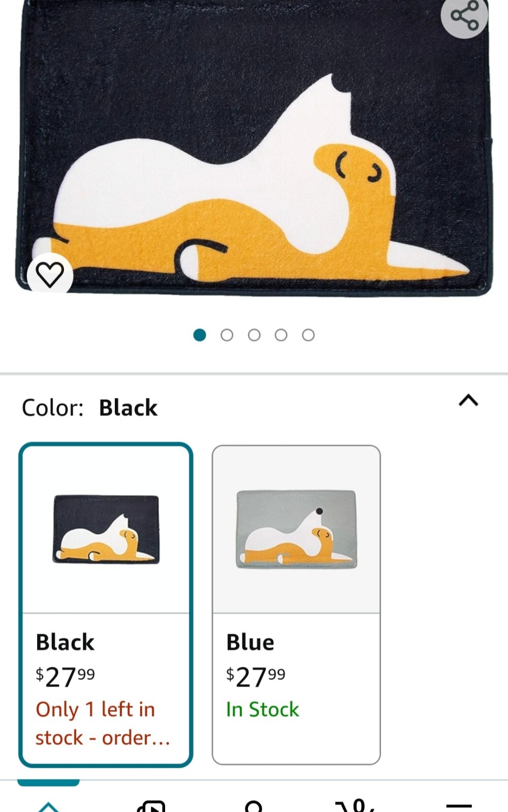508x812 pixels.
Task: Open the Inspire video feed icon
Action: (x=151, y=806)
